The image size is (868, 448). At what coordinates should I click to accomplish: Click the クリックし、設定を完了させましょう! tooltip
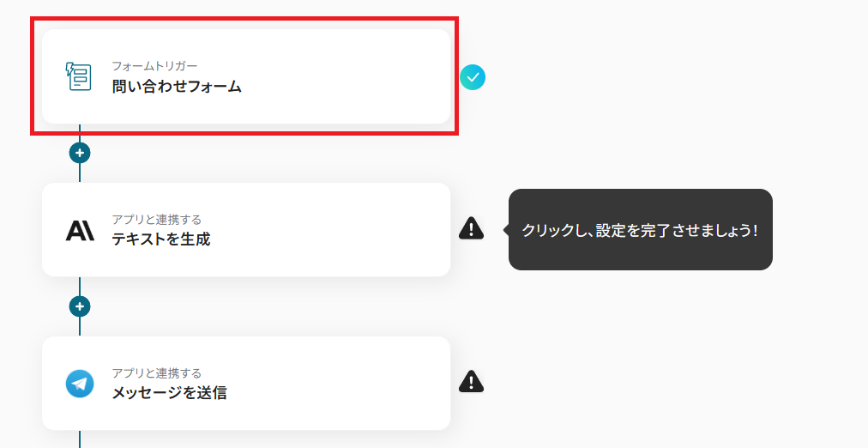pyautogui.click(x=640, y=230)
